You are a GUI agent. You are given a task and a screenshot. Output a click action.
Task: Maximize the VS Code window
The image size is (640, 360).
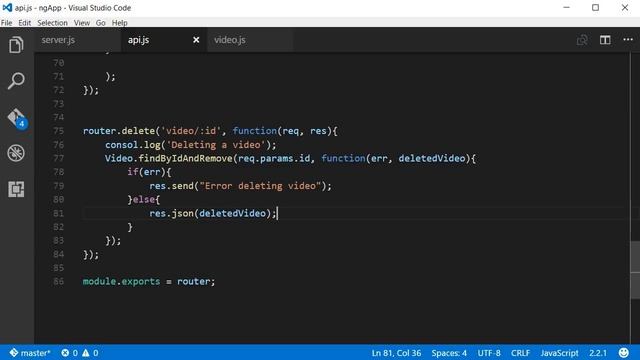(x=596, y=7)
